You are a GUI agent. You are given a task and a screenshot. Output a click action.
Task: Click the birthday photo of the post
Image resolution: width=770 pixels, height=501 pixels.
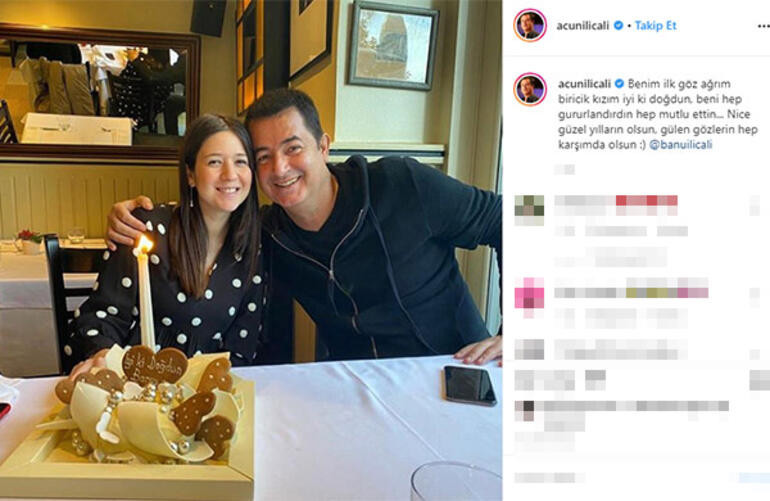[251, 250]
